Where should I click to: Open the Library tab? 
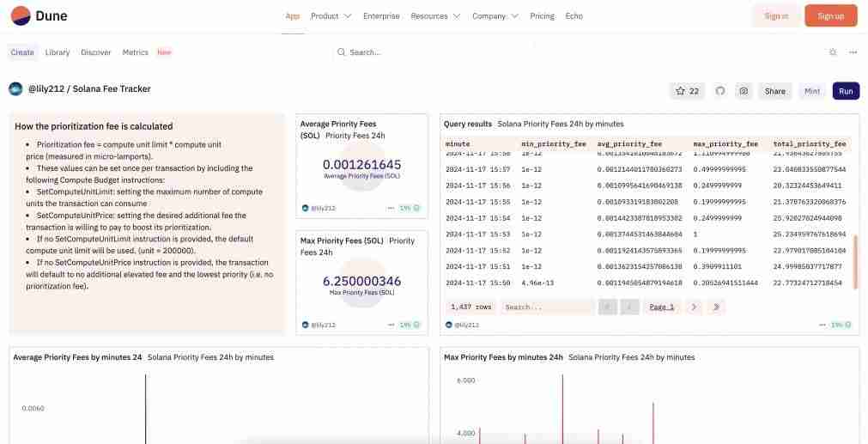point(58,52)
